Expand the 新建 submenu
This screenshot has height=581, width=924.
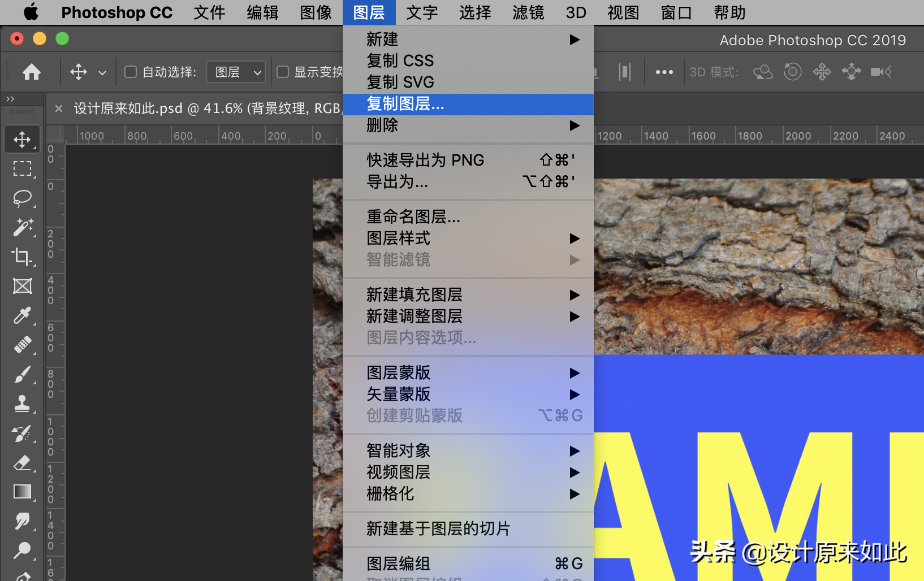click(x=468, y=40)
